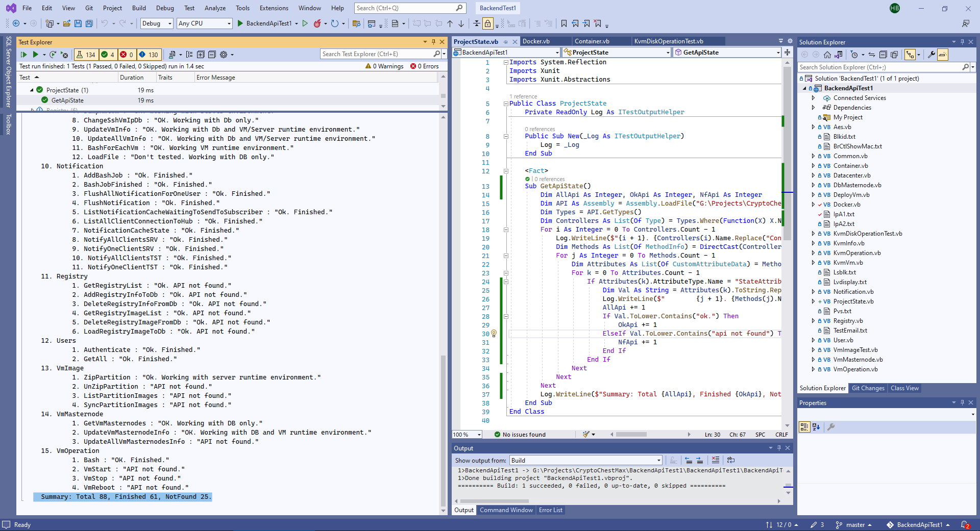Viewport: 980px width, 531px height.
Task: Click Solution Explorer Home icon
Action: click(827, 55)
